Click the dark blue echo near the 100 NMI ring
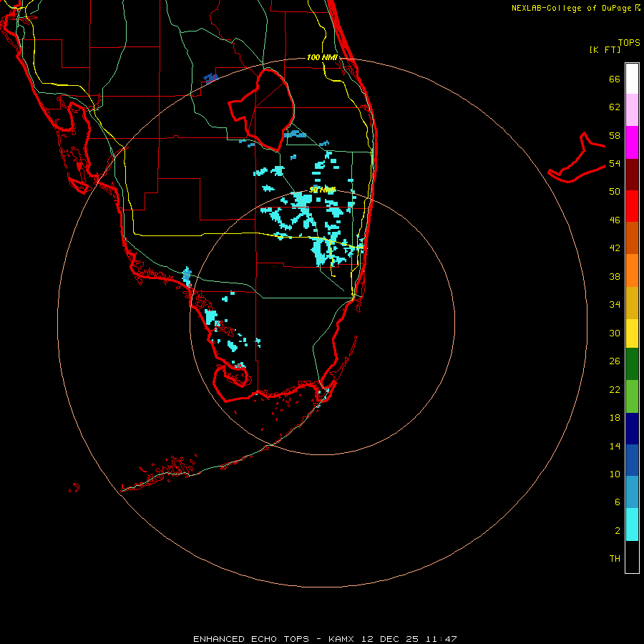Image resolution: width=644 pixels, height=644 pixels. coord(210,77)
